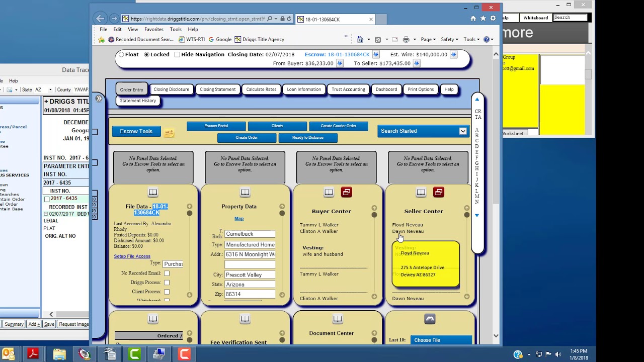Adjust the Property Data scroll slider knob
The width and height of the screenshot is (644, 362).
[x=282, y=213]
